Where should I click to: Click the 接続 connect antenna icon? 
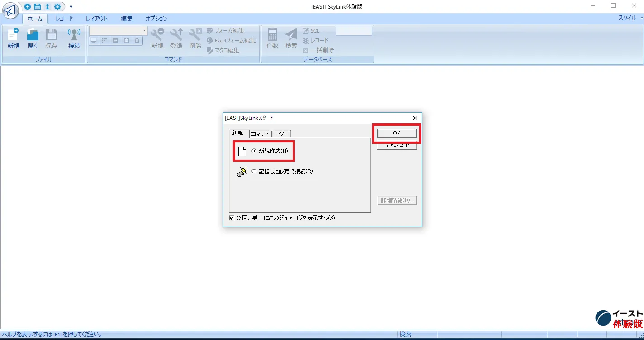[x=74, y=38]
